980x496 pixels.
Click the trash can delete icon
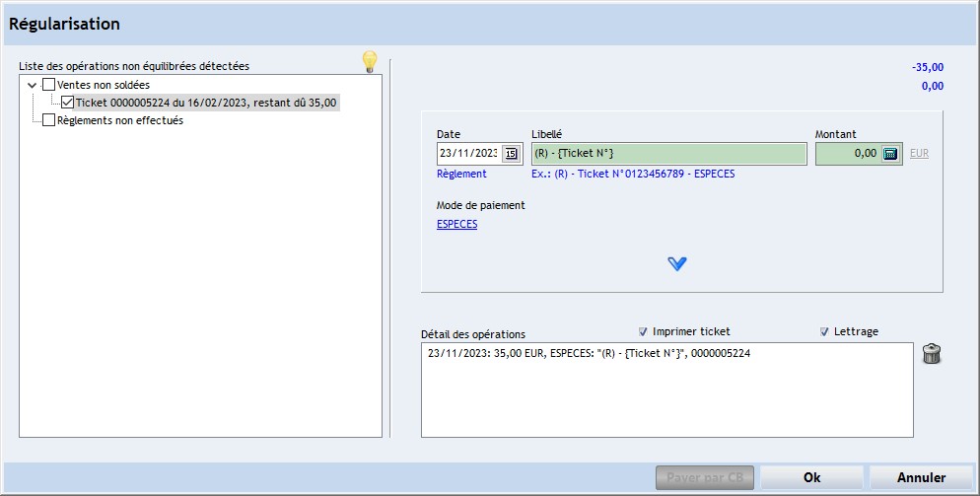(x=932, y=354)
